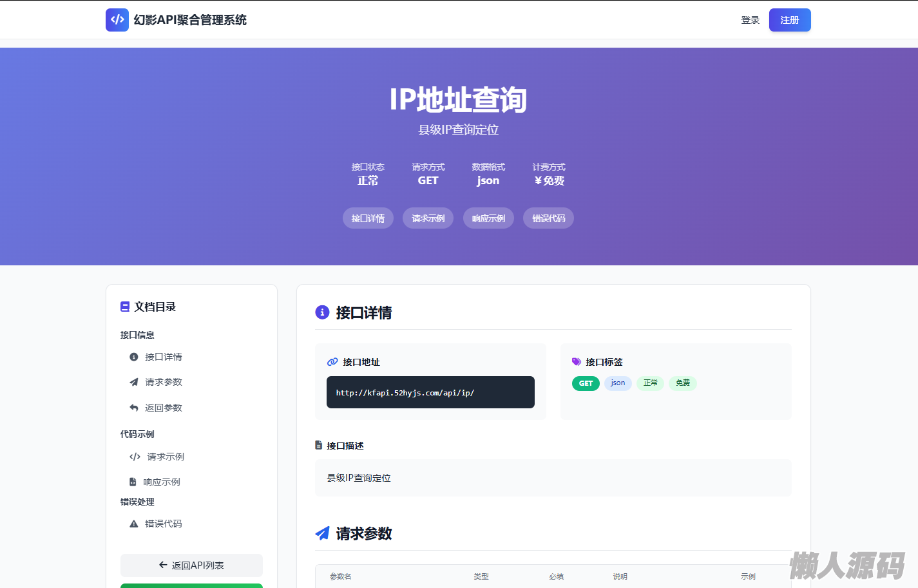This screenshot has height=588, width=918.
Task: Click the 县级IP查询定位 text under 接口描述
Action: [x=359, y=478]
